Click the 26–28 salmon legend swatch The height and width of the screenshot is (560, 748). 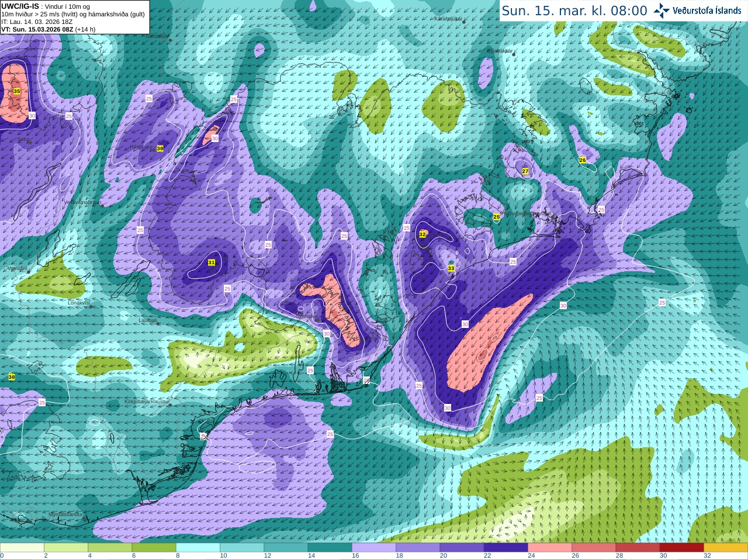point(594,548)
